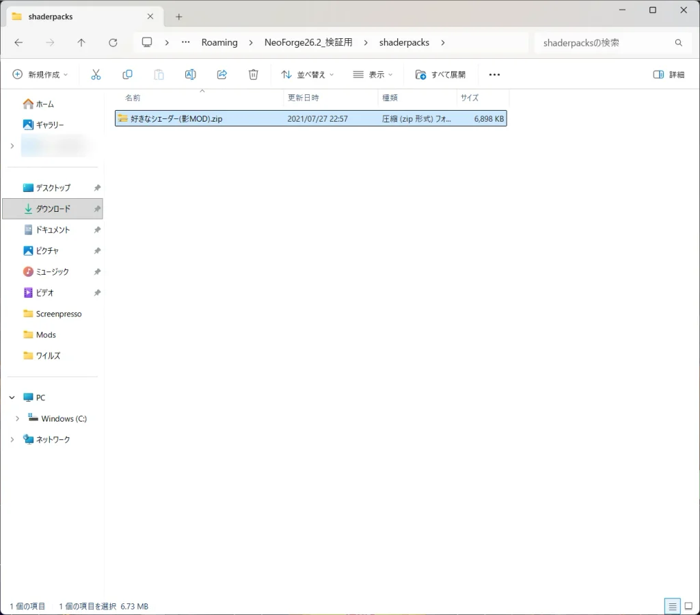Click chevron after NeoForge26.2_検証用 breadcrumb
The height and width of the screenshot is (615, 700).
366,42
